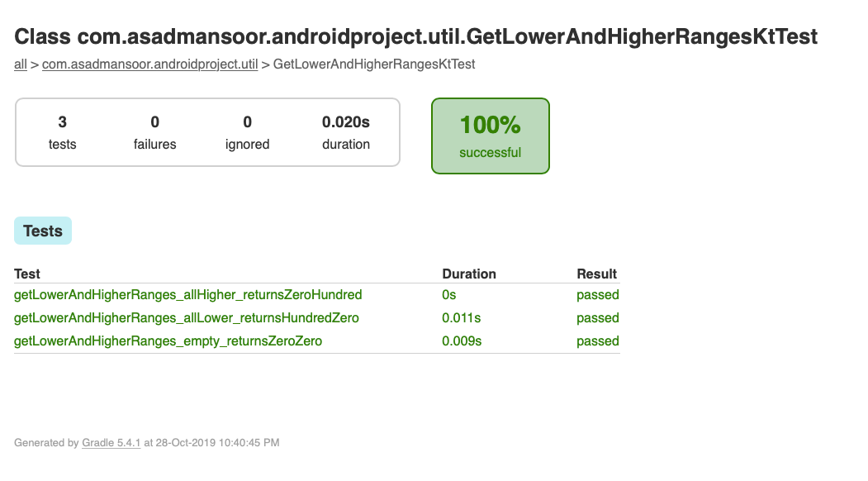The image size is (868, 481).
Task: Sort by the Duration column header
Action: 469,274
